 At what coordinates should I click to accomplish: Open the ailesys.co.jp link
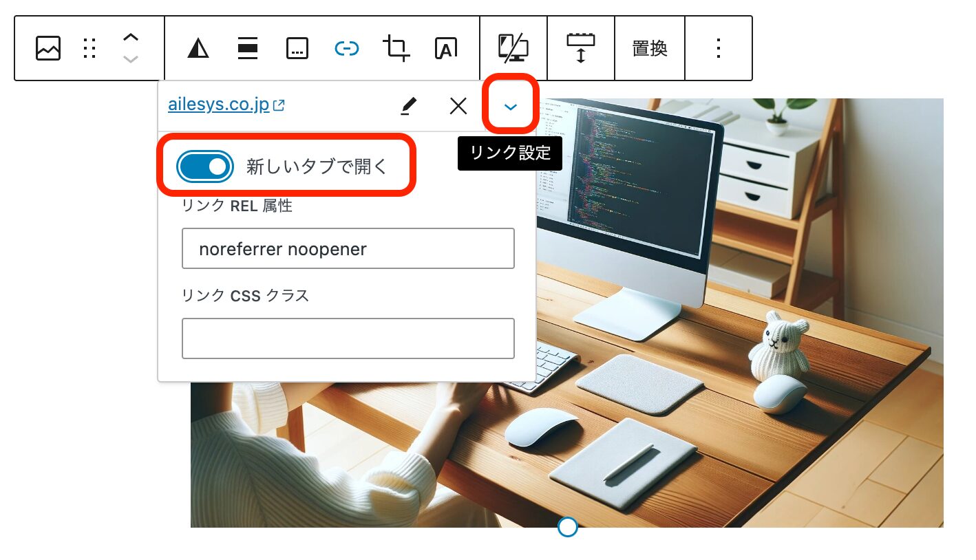pyautogui.click(x=226, y=105)
